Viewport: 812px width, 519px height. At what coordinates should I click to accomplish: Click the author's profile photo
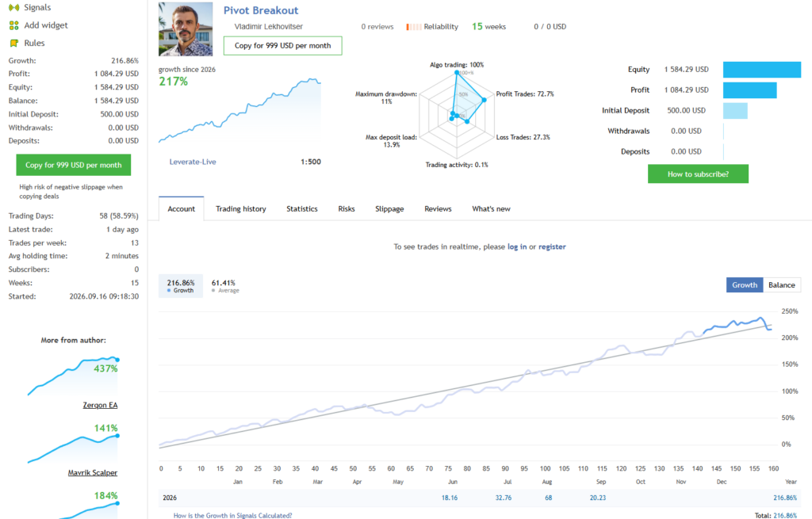[186, 29]
